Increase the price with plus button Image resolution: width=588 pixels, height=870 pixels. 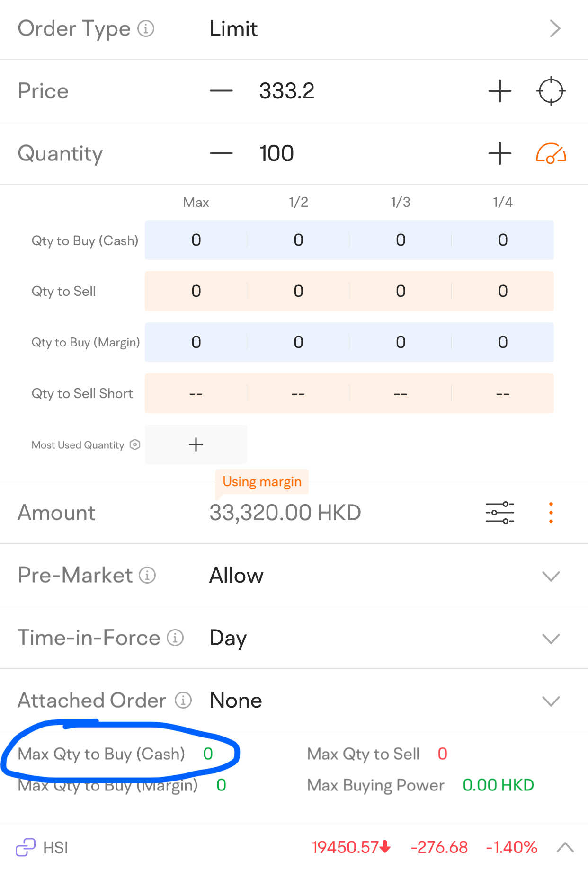pos(499,91)
